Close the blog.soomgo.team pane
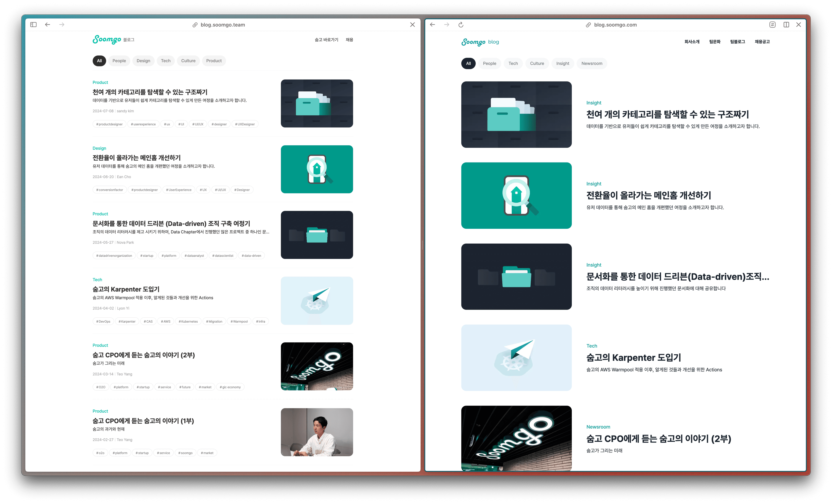Viewport: 832px width, 504px height. point(412,25)
